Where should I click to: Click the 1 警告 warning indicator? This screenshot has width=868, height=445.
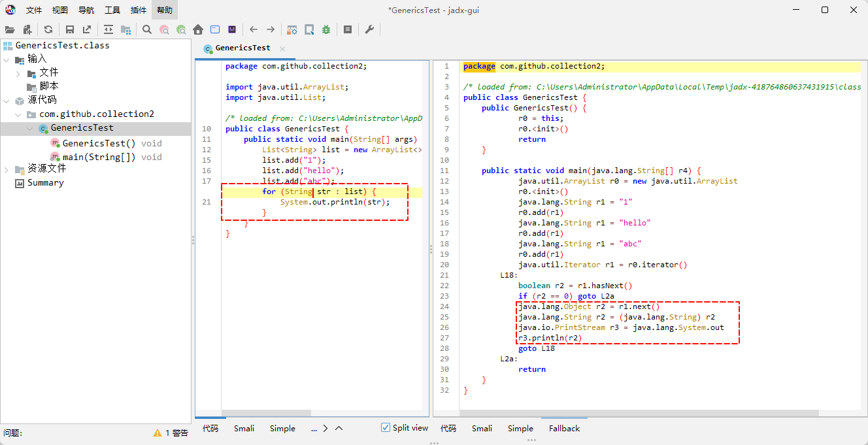click(171, 433)
